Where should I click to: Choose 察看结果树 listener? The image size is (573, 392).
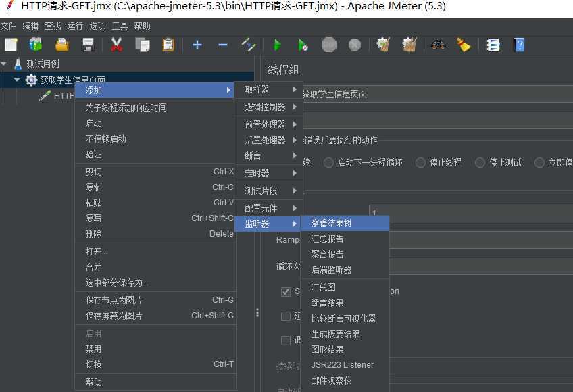[345, 224]
